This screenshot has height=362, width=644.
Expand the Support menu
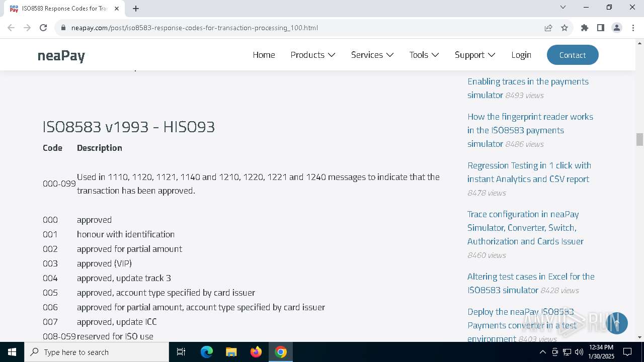tap(475, 55)
